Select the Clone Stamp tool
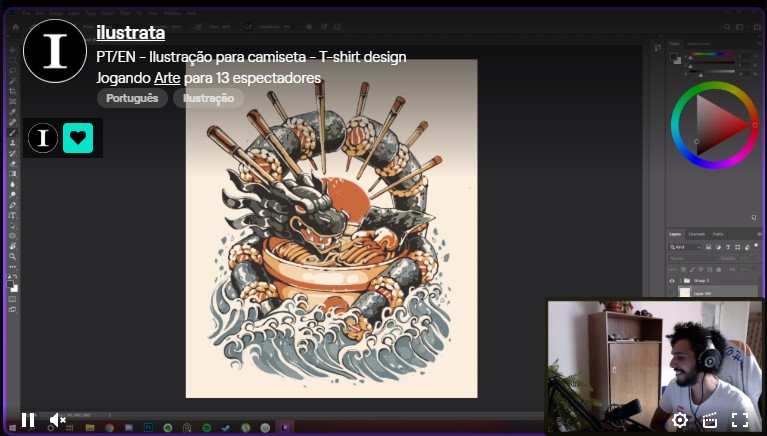Image resolution: width=767 pixels, height=436 pixels. click(x=13, y=143)
